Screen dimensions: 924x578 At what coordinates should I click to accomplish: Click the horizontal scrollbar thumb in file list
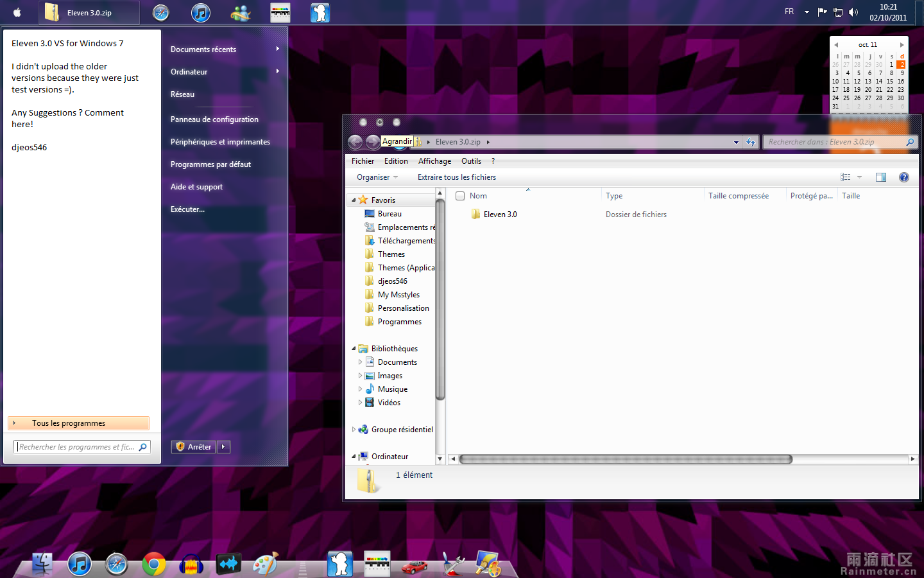[x=626, y=459]
